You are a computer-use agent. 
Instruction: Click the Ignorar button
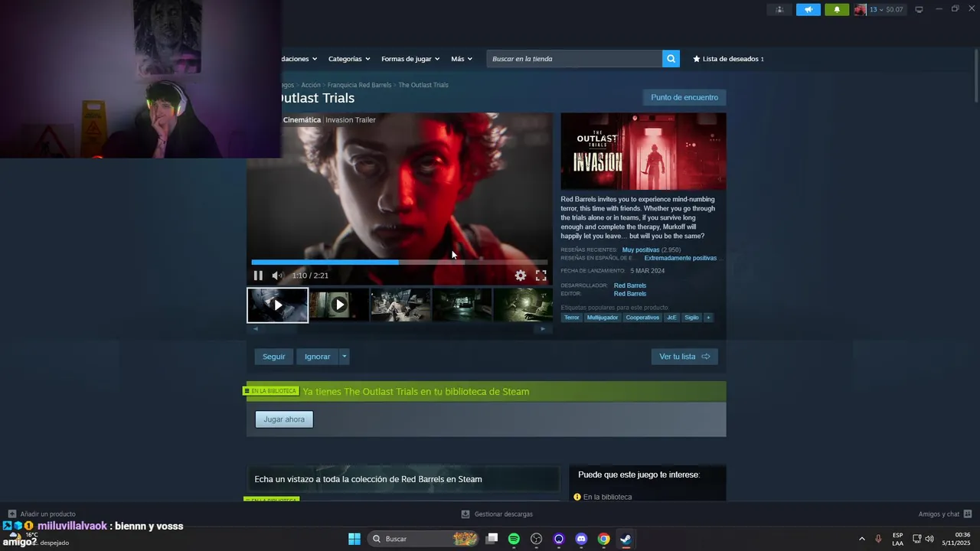pos(317,357)
